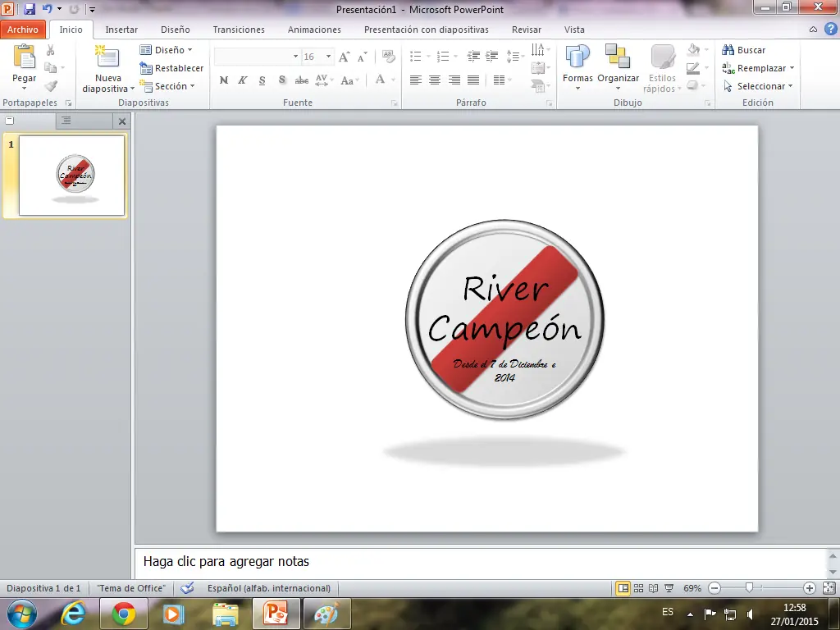This screenshot has width=840, height=630.
Task: Align text to the left
Action: [416, 80]
